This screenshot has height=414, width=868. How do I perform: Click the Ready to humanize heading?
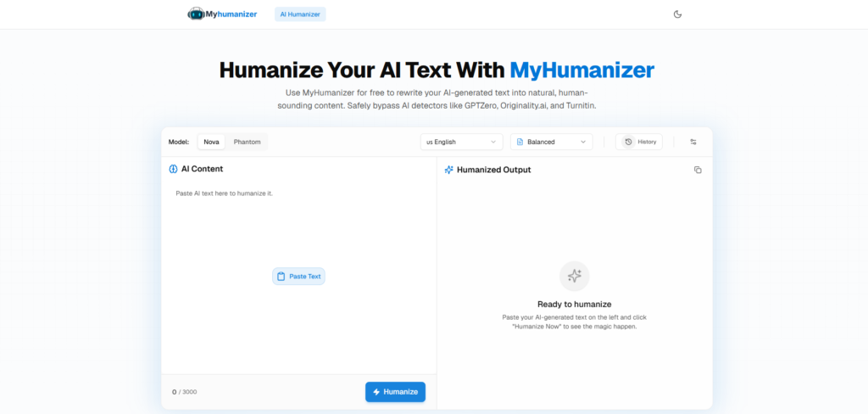coord(574,305)
